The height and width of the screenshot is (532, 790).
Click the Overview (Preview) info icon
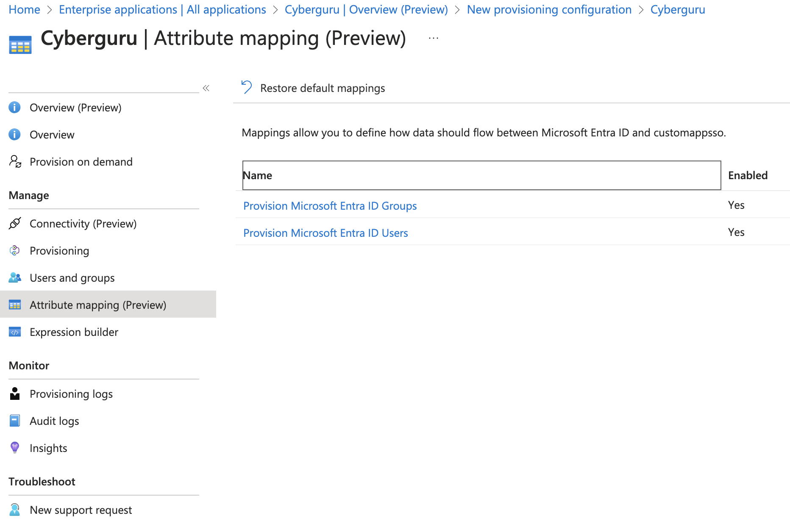click(x=14, y=108)
